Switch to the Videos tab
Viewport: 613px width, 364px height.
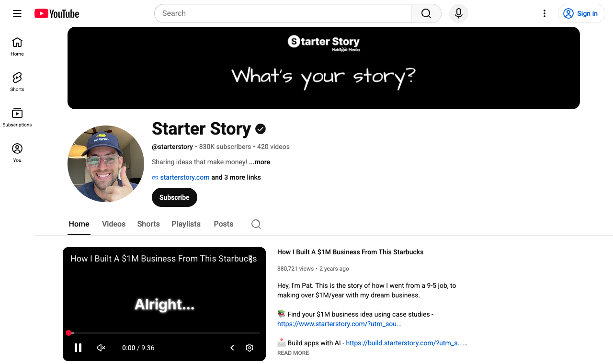click(114, 224)
